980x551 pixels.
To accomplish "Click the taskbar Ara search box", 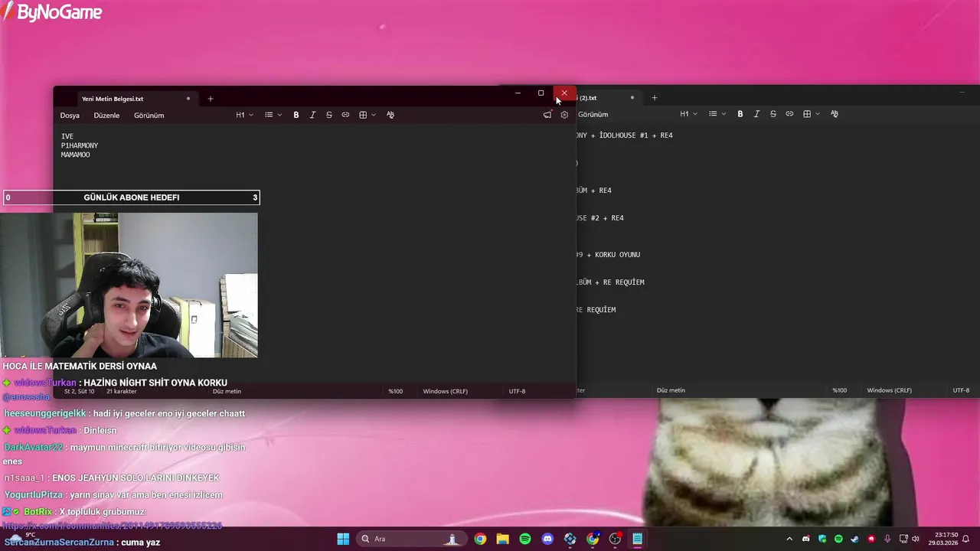I will [411, 539].
